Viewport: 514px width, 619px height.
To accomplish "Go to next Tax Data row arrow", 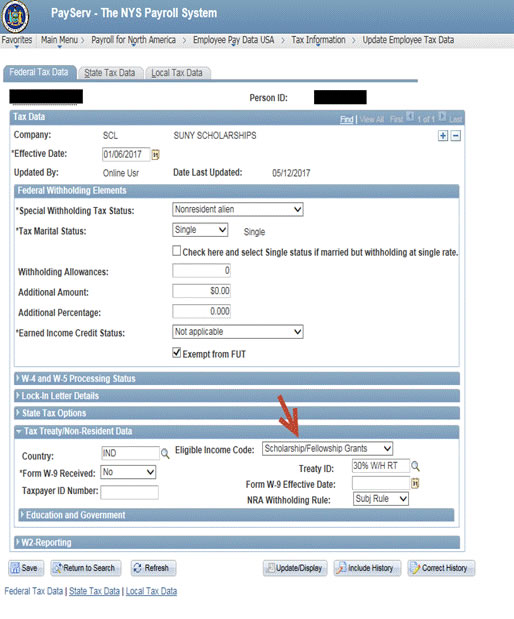I will click(442, 117).
